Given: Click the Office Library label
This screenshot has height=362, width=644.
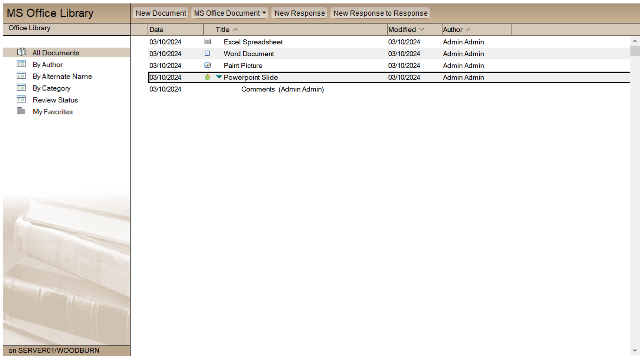Looking at the screenshot, I should (x=29, y=28).
